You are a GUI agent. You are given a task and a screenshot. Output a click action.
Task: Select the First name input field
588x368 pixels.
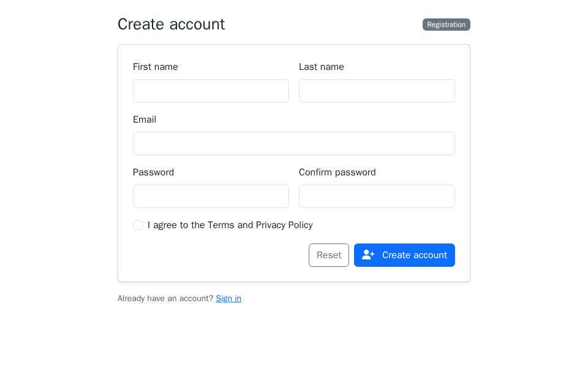[211, 91]
